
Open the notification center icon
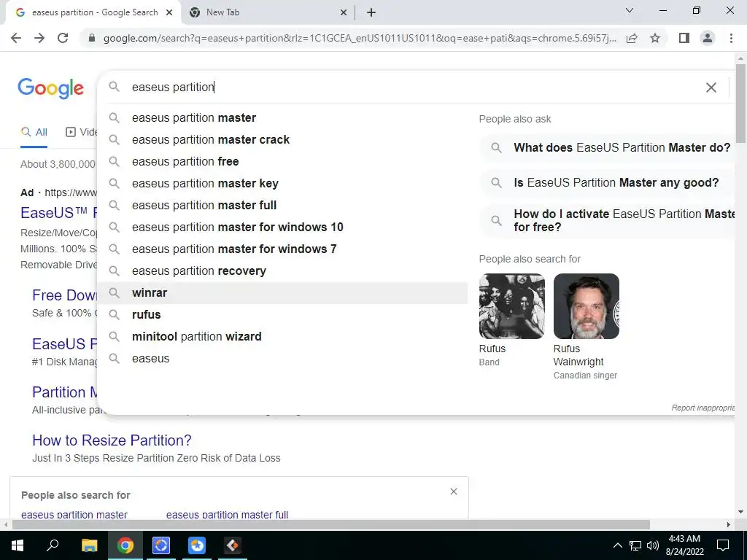tap(723, 545)
